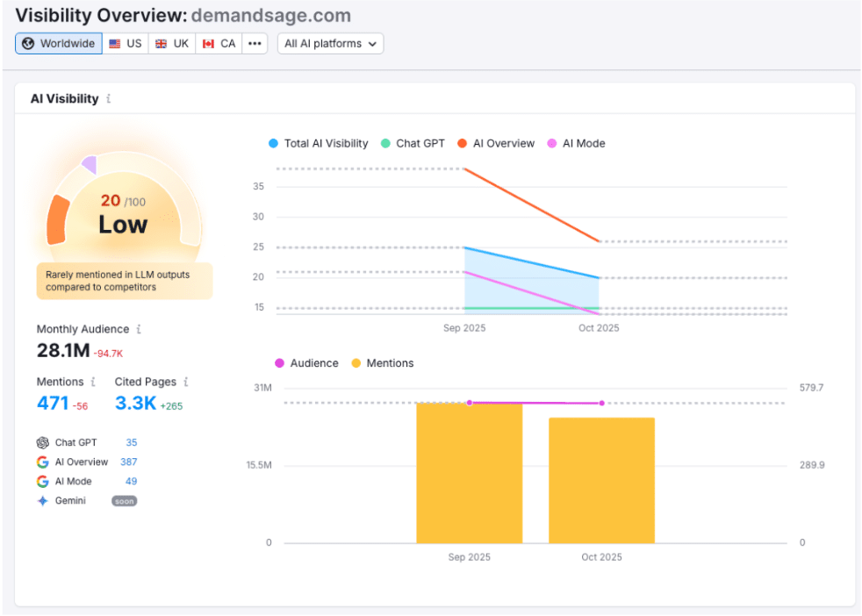The height and width of the screenshot is (616, 862).
Task: Click info icon beside Monthly Audience
Action: [x=139, y=328]
